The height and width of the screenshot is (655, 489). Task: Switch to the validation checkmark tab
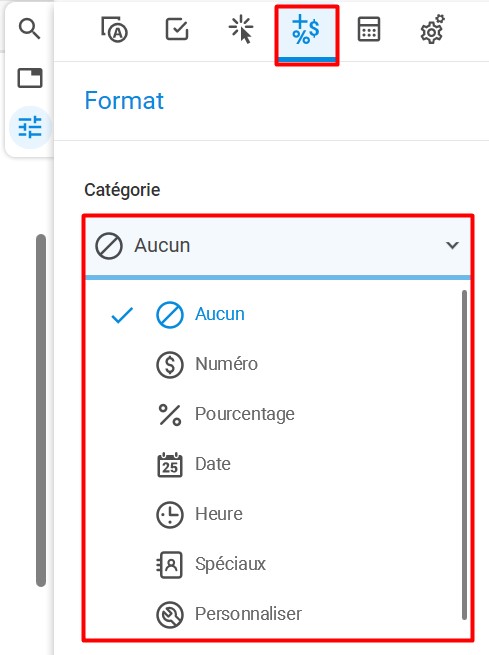[177, 29]
